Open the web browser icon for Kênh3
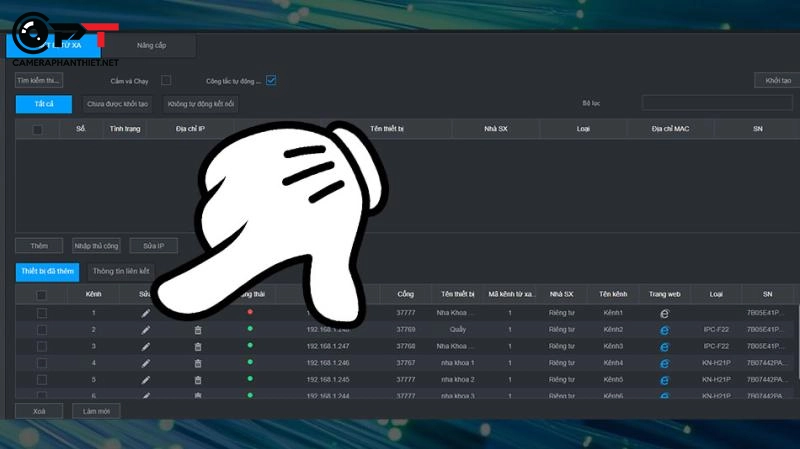This screenshot has width=800, height=449. coord(664,346)
